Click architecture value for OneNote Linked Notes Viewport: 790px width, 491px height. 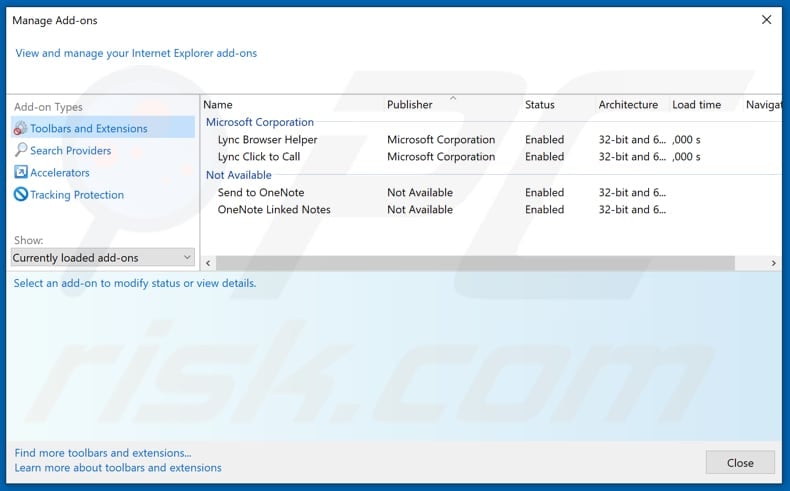click(632, 209)
